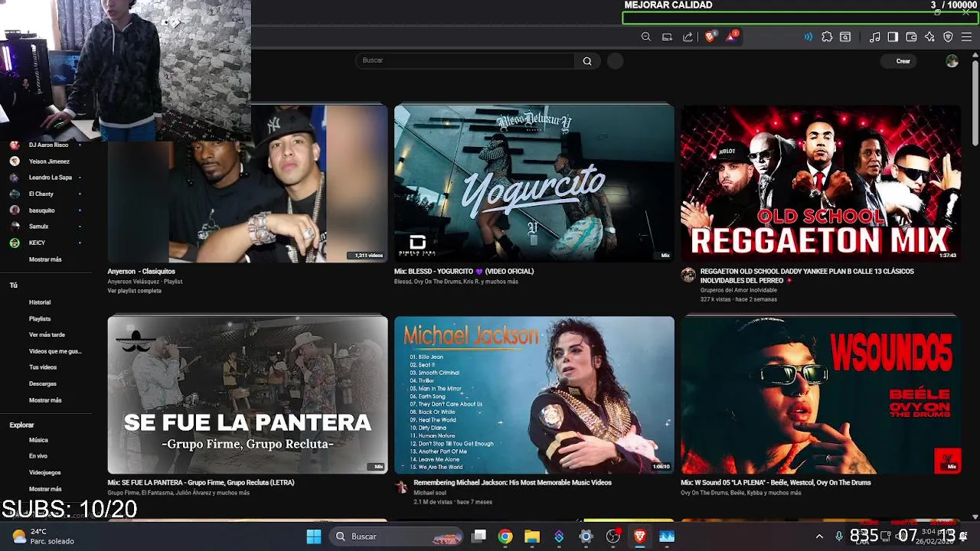Click the YouTube Buscar search field
The width and height of the screenshot is (980, 551).
465,61
